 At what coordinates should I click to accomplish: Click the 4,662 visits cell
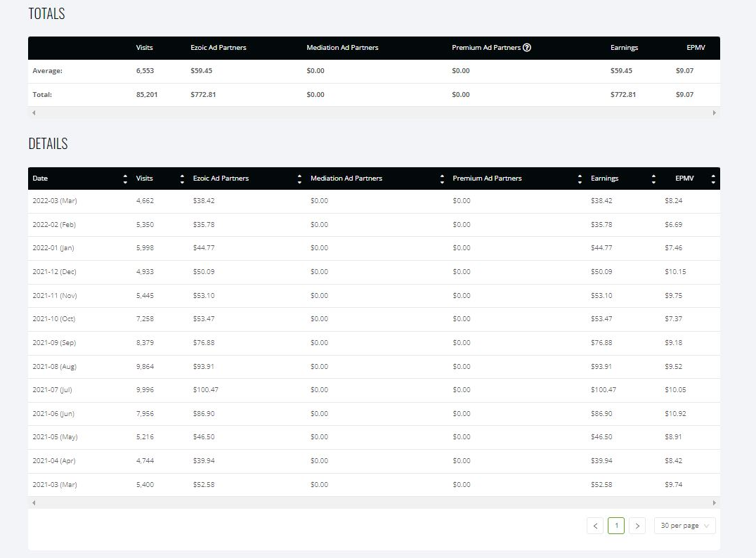click(145, 200)
